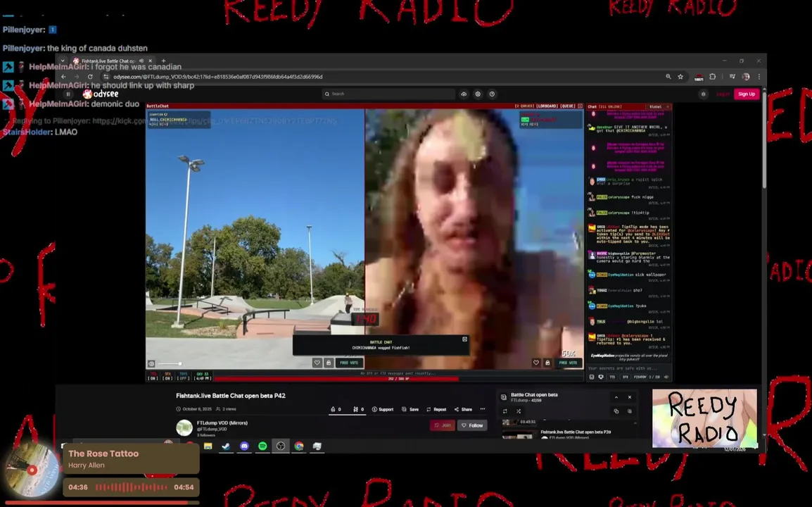812x507 pixels.
Task: Open the Odysee home logo
Action: [x=101, y=94]
